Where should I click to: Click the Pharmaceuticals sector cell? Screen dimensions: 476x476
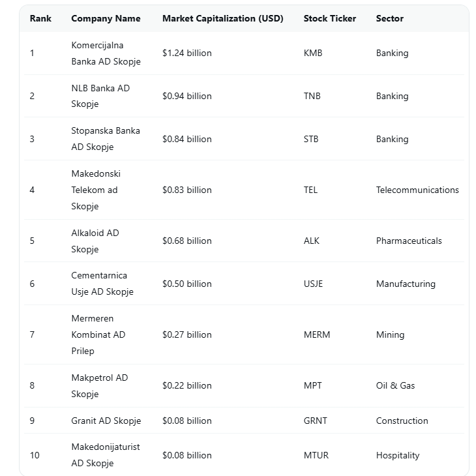coord(409,241)
